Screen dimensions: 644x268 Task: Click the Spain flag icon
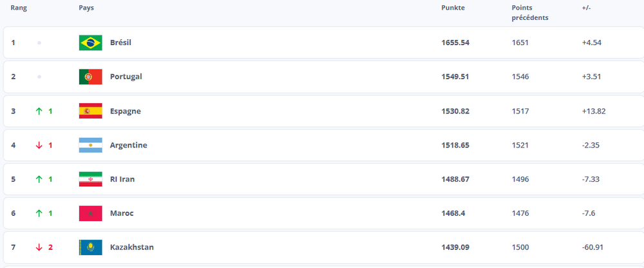(90, 111)
